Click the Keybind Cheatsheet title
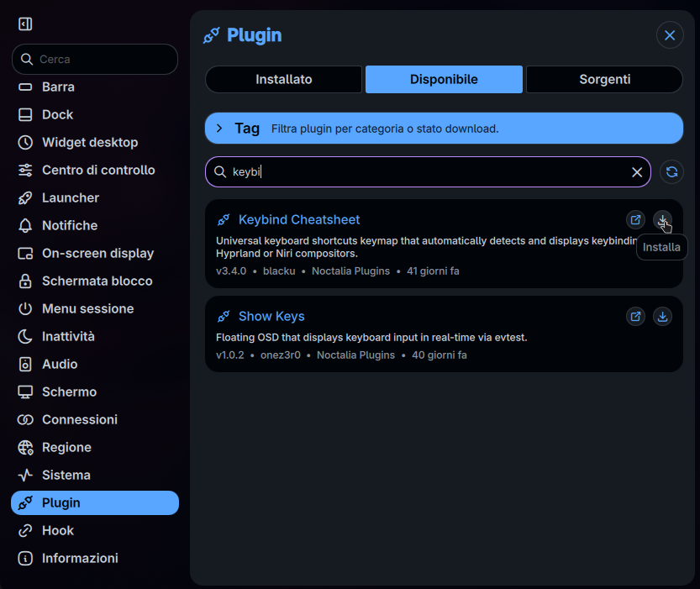The height and width of the screenshot is (589, 700). pos(299,220)
